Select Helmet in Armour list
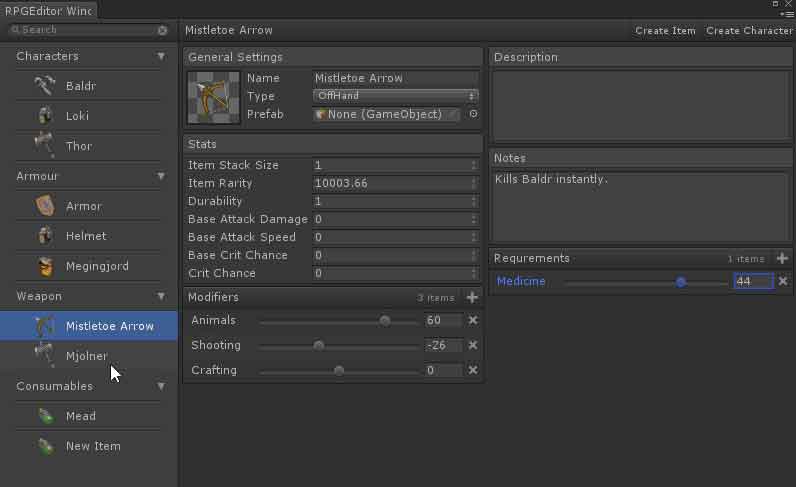Screen dimensions: 796x487 pos(89,236)
